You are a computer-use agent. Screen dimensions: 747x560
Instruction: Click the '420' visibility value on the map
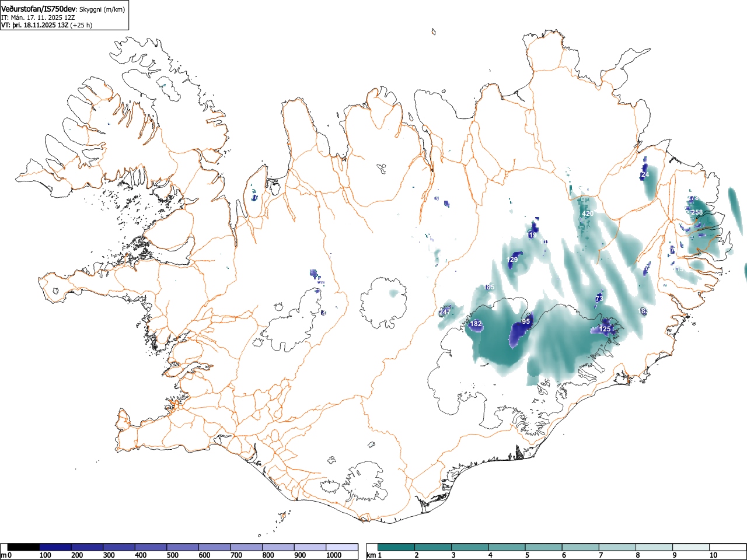588,213
